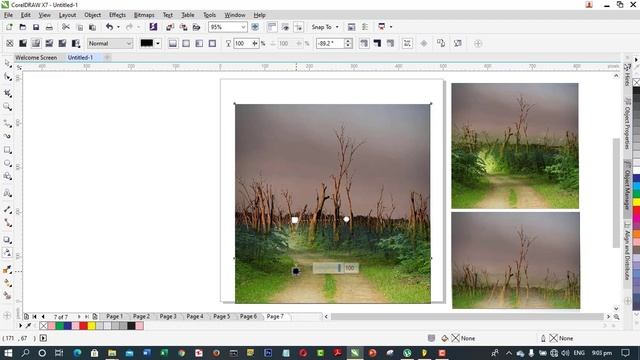The height and width of the screenshot is (360, 640).
Task: Select the Pick tool in toolbox
Action: point(7,64)
